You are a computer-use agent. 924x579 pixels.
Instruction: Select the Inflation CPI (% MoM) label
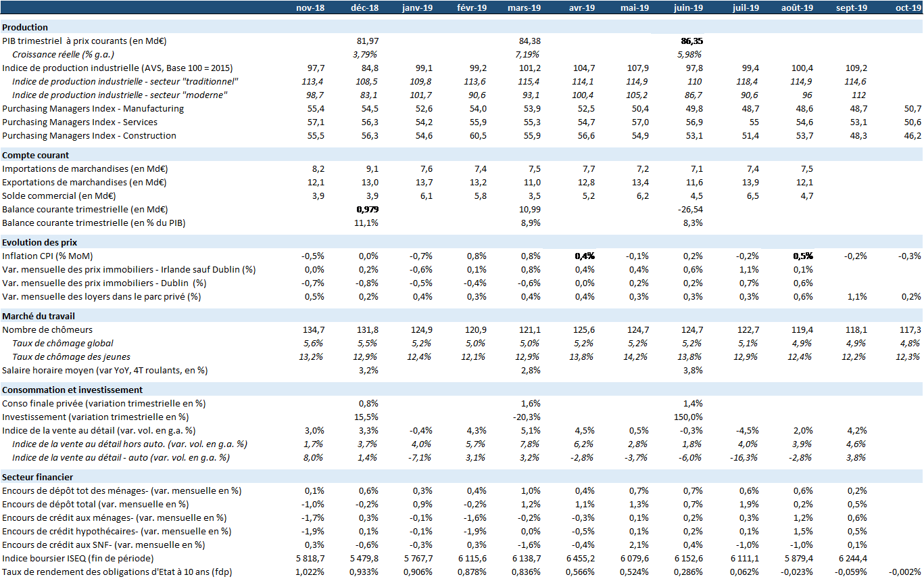[47, 256]
